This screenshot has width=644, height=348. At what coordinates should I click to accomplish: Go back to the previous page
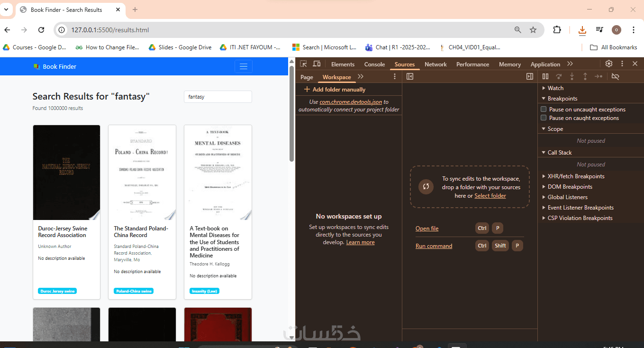coord(7,30)
